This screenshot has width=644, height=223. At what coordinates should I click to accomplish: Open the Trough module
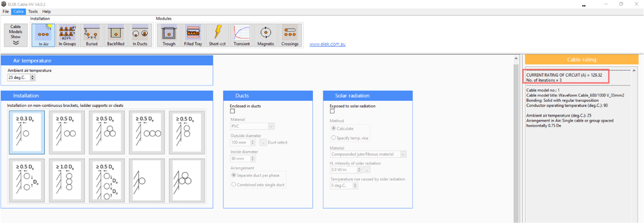[x=169, y=36]
